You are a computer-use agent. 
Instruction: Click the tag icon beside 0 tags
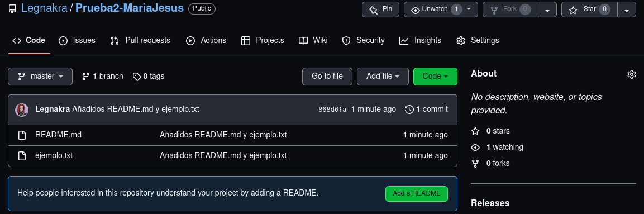pyautogui.click(x=137, y=77)
